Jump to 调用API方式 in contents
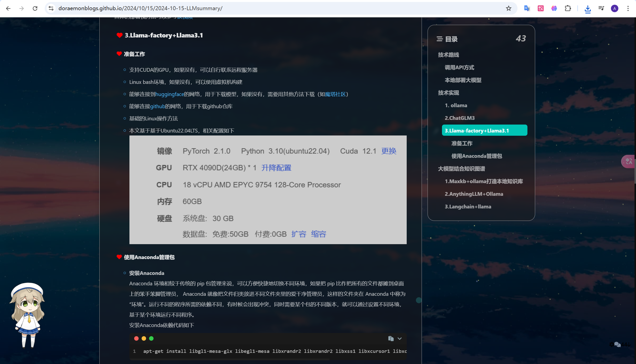This screenshot has height=364, width=636. coord(459,67)
